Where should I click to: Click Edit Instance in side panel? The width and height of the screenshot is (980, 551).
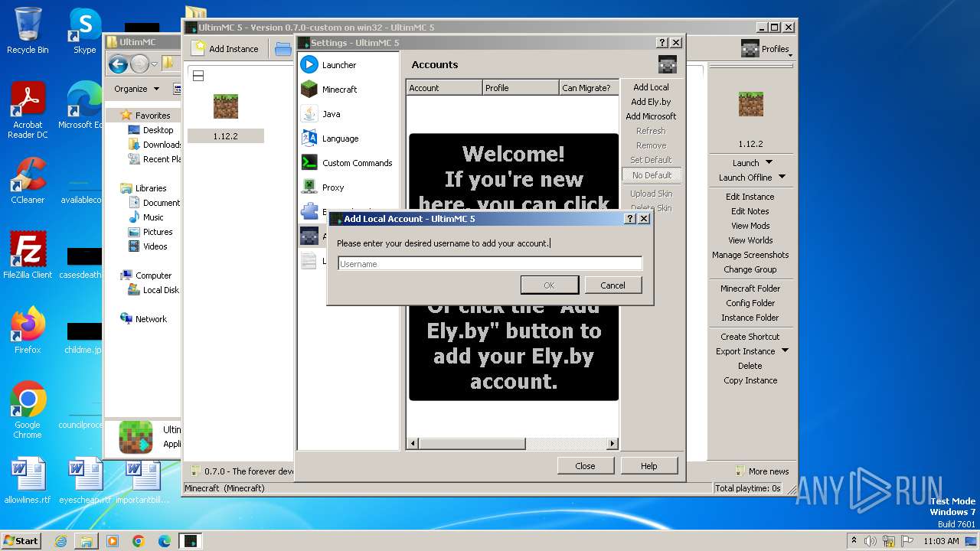(750, 197)
